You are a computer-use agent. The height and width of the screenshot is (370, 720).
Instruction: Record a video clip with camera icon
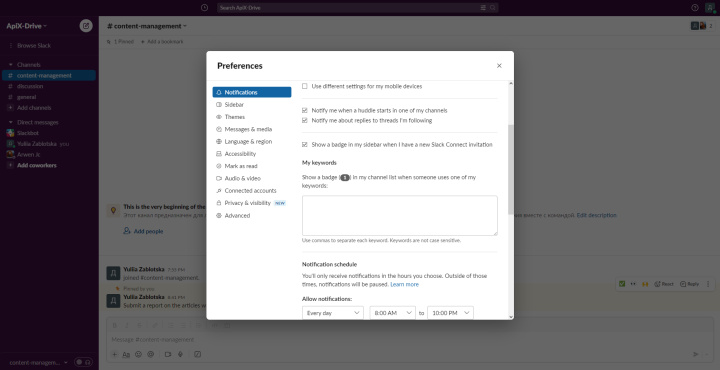[168, 354]
